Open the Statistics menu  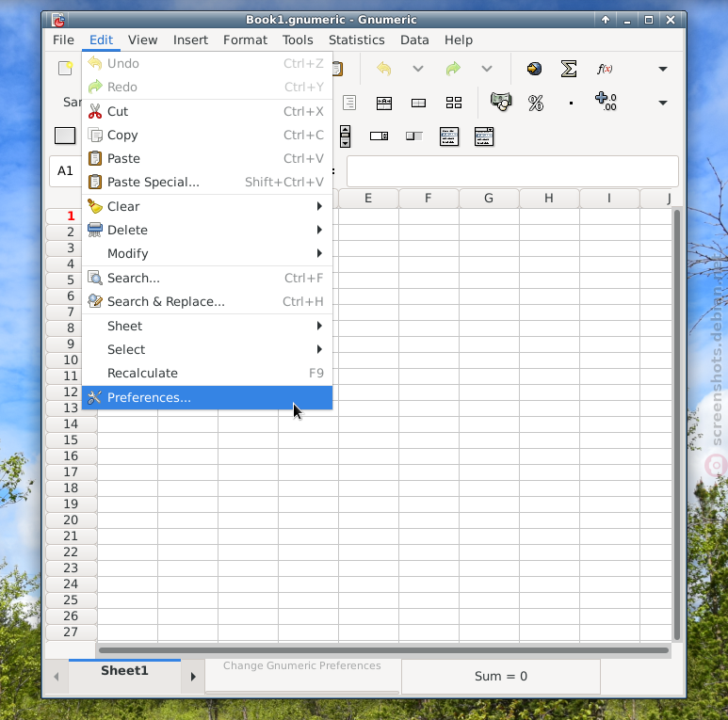pyautogui.click(x=357, y=40)
